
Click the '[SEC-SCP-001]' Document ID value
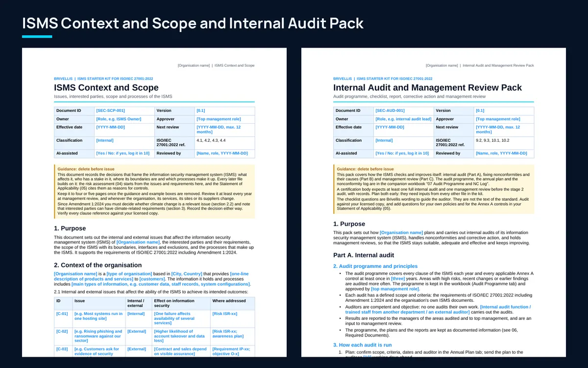[x=110, y=111]
